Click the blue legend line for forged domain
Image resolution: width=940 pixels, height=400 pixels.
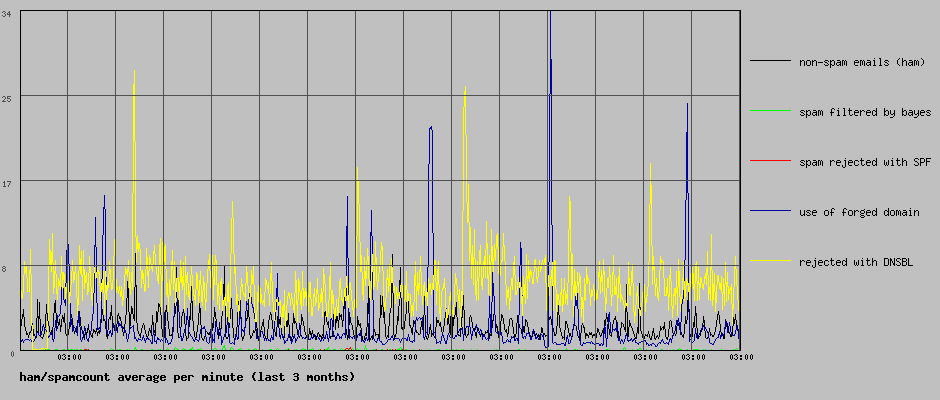(770, 210)
